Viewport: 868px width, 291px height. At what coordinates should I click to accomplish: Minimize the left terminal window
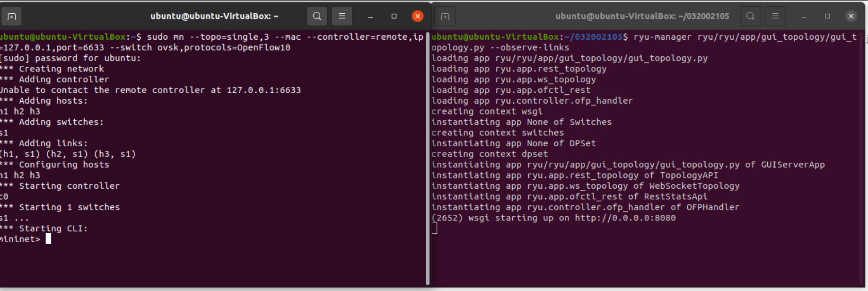370,17
